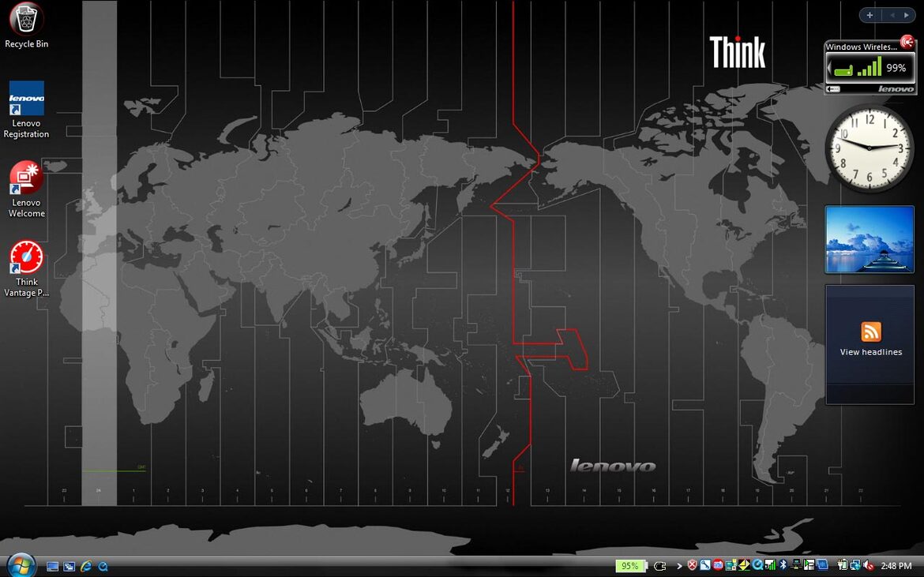Launch Internet Explorer from Quick Launch

coord(86,567)
